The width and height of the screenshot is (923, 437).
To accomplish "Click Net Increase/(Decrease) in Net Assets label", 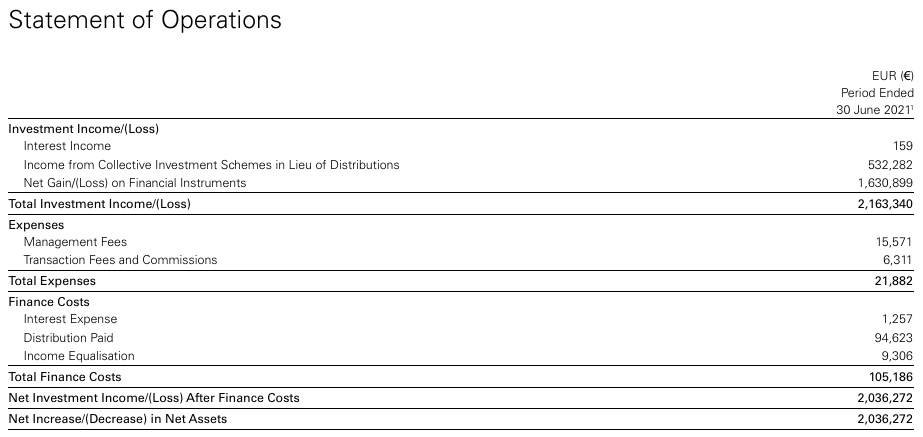I will coord(117,419).
